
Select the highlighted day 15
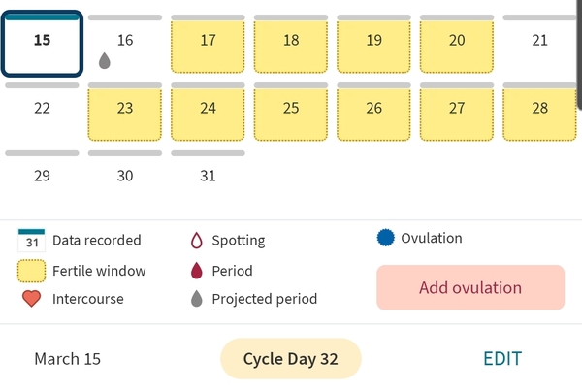[x=42, y=45]
